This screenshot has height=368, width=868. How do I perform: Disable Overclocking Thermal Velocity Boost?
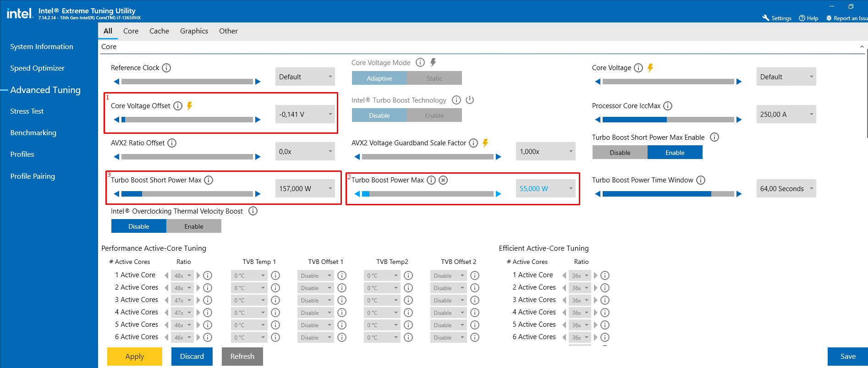point(139,226)
